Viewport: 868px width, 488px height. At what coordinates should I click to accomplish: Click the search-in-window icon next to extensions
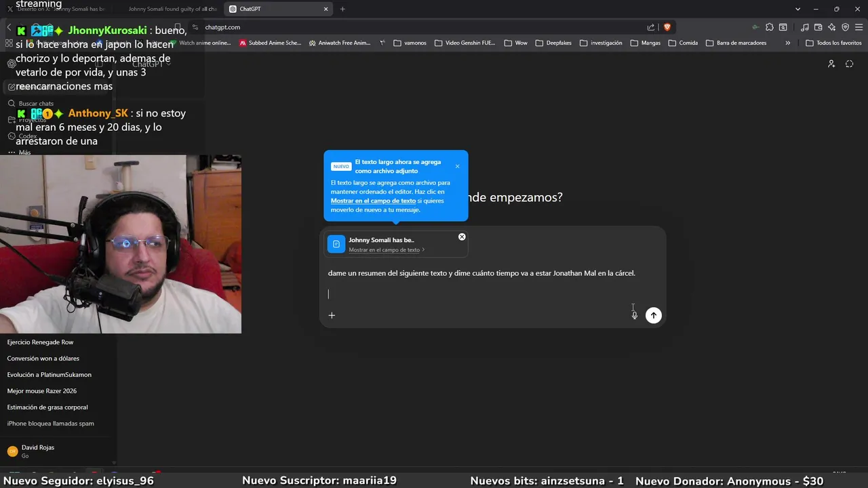tap(783, 27)
